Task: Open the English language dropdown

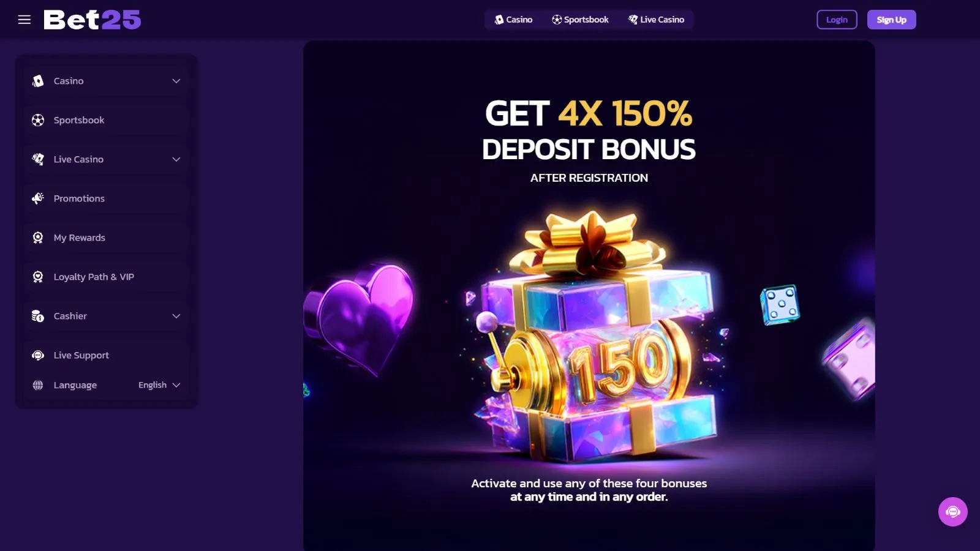Action: point(159,385)
